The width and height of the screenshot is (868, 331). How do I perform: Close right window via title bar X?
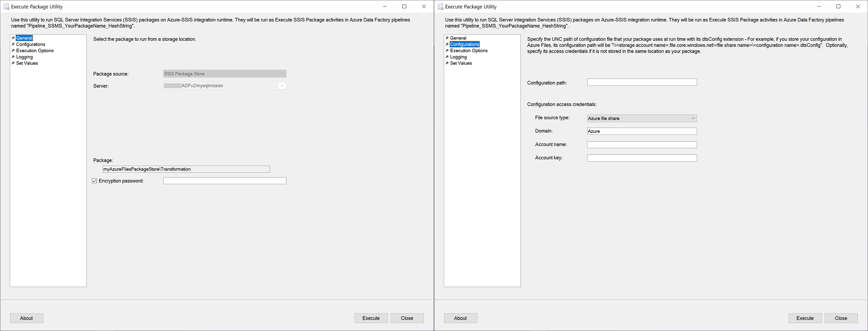coord(858,7)
